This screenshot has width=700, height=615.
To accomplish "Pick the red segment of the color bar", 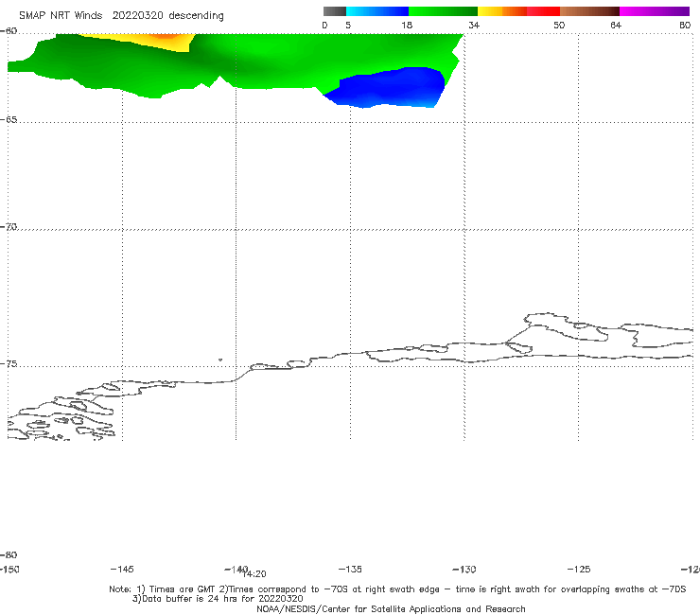I will point(543,11).
